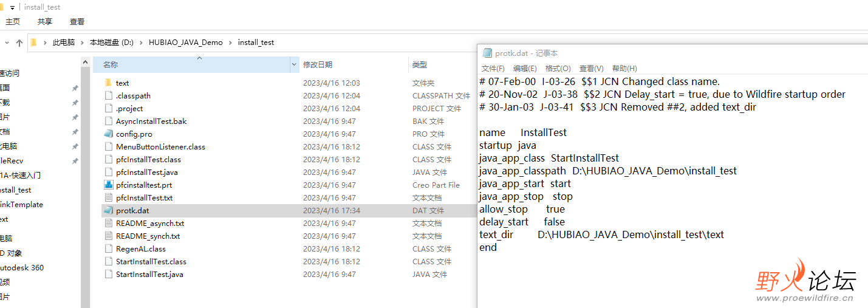Open Notepad View (查看) menu
Screen dimensions: 868x308
(591, 69)
